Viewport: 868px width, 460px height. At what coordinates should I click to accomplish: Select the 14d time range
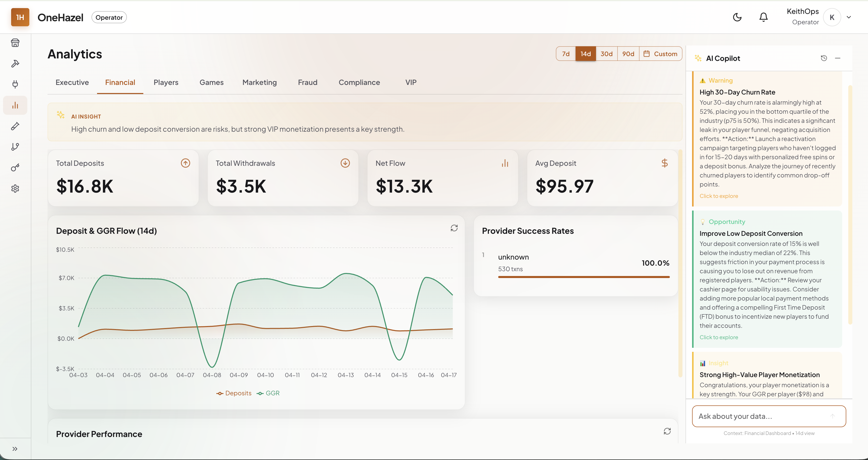tap(586, 54)
